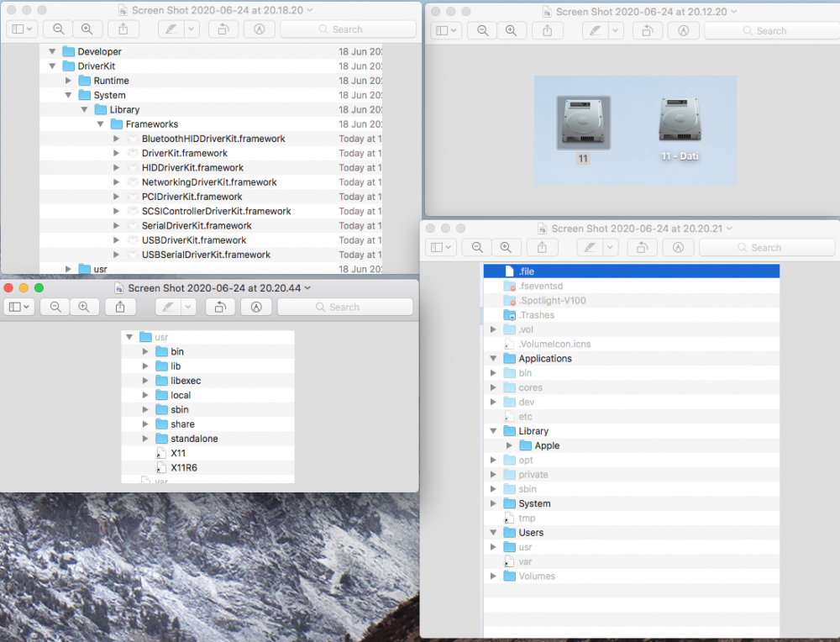Click the Search field in 20.20.44 window

pyautogui.click(x=345, y=307)
